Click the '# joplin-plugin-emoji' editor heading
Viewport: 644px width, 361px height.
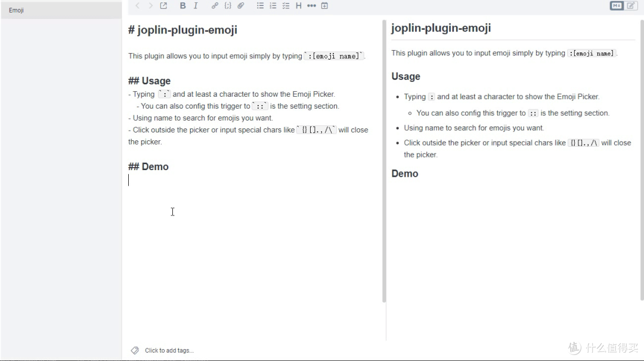(183, 30)
